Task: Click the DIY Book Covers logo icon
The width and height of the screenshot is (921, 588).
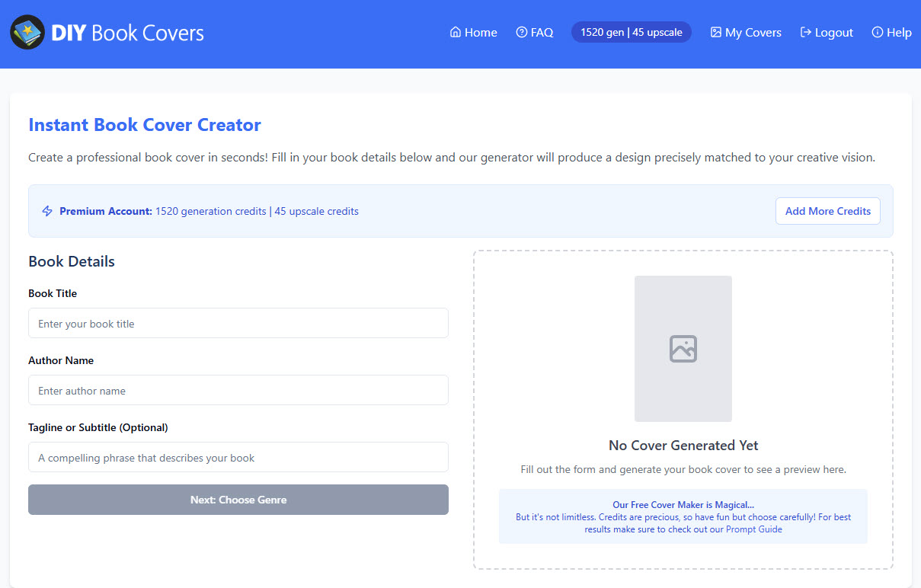Action: (27, 32)
